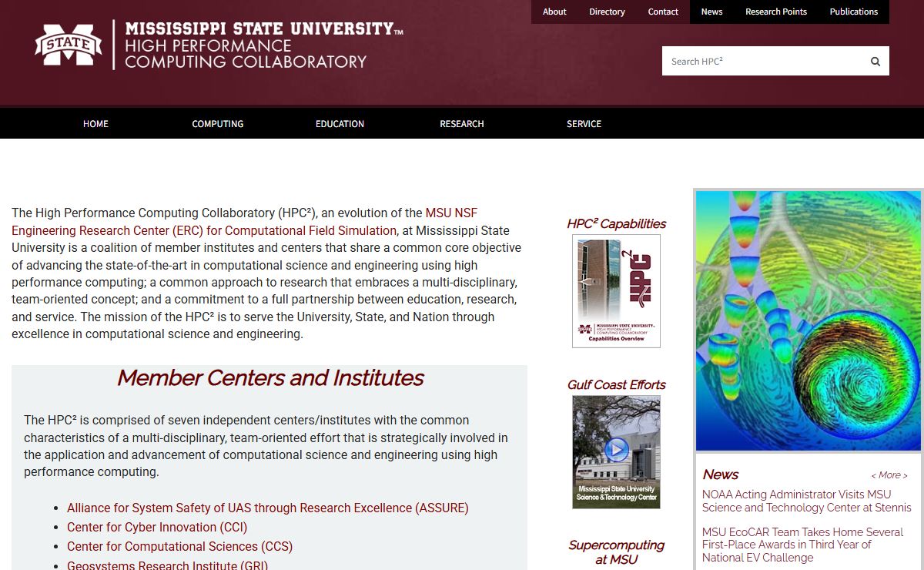Play the Gulf Coast Efforts video

616,449
